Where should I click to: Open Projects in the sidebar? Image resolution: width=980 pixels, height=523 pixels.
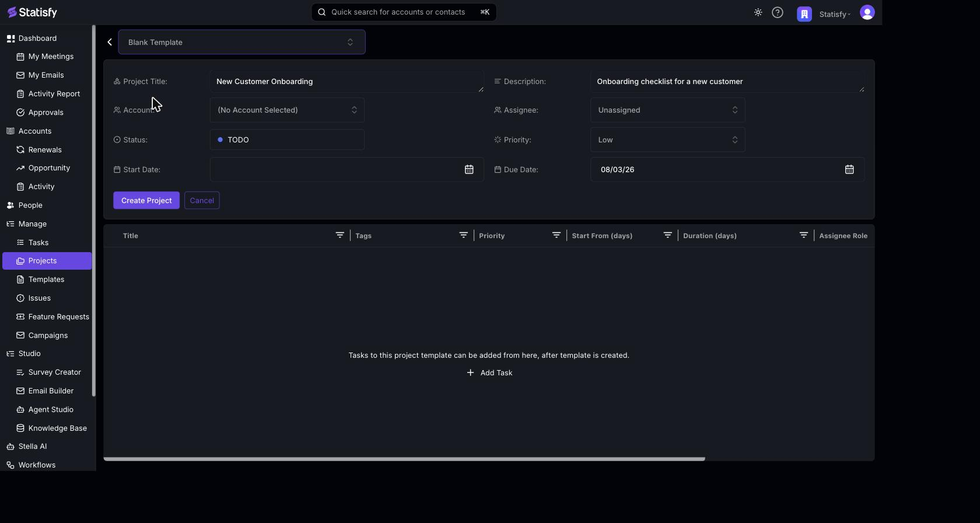(x=47, y=261)
